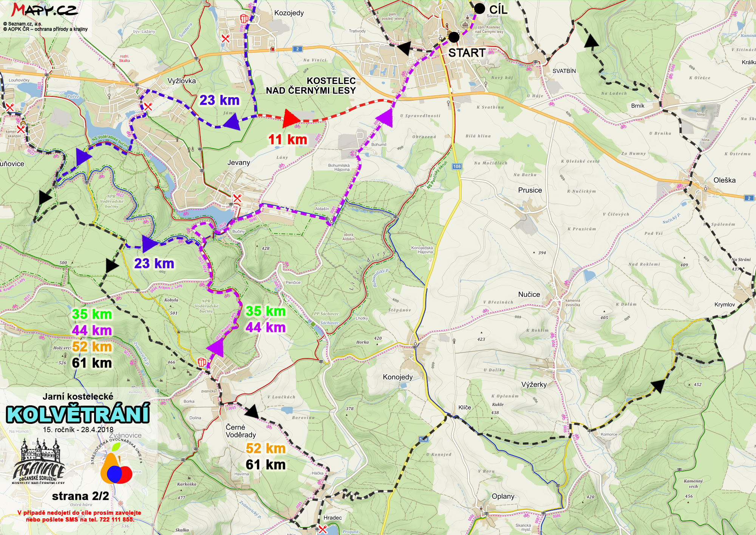
Task: Click the red X marker in Vyžlovka
Action: tap(148, 106)
